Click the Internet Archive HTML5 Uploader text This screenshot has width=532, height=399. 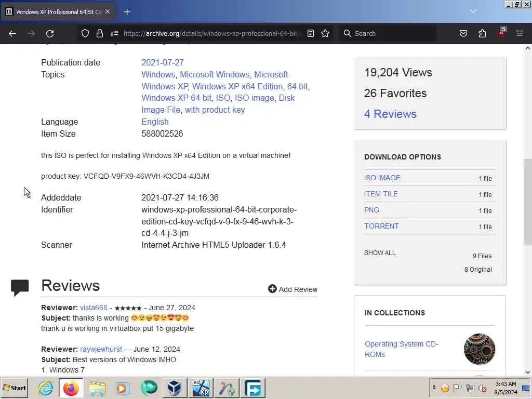point(214,245)
